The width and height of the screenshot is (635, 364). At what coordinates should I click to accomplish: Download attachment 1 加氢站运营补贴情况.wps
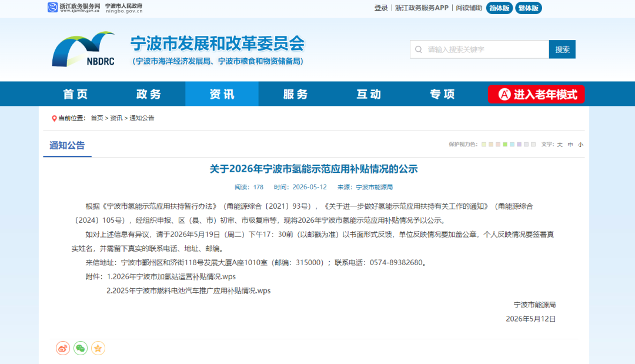171,276
